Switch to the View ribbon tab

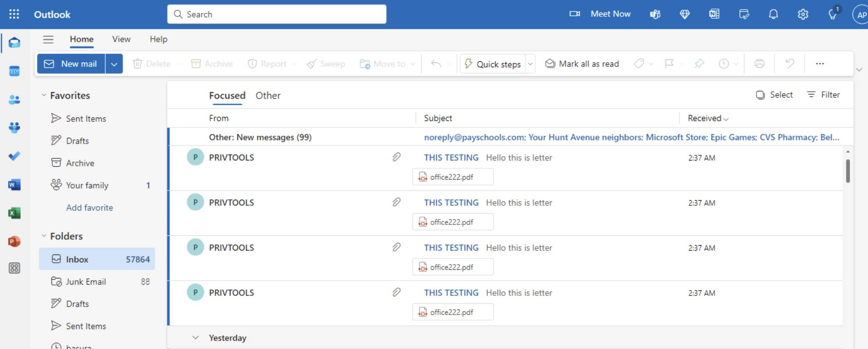point(121,39)
